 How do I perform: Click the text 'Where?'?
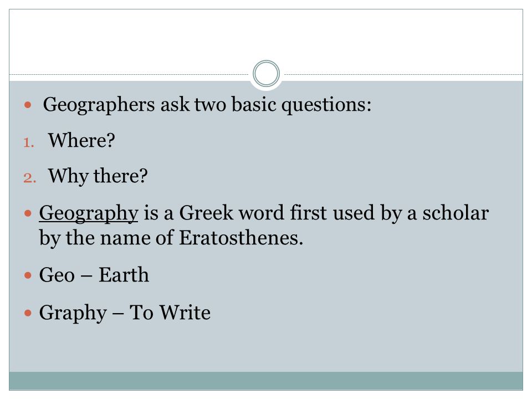coord(81,140)
